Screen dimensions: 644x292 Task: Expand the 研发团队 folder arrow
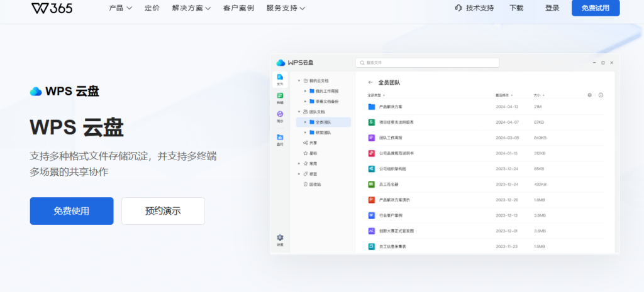(305, 132)
